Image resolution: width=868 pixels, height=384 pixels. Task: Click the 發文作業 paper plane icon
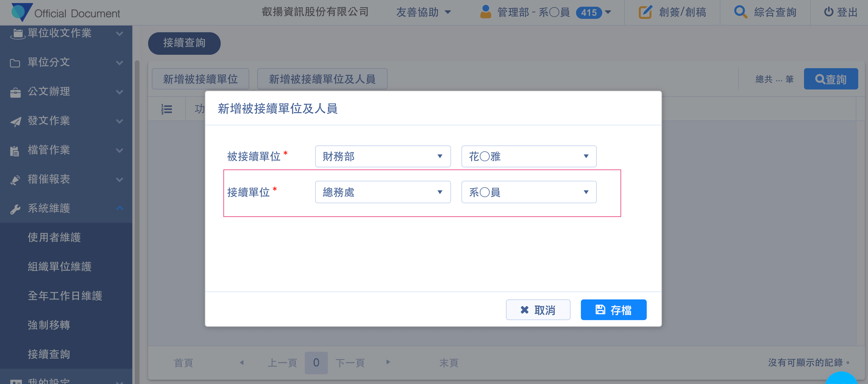click(x=15, y=121)
